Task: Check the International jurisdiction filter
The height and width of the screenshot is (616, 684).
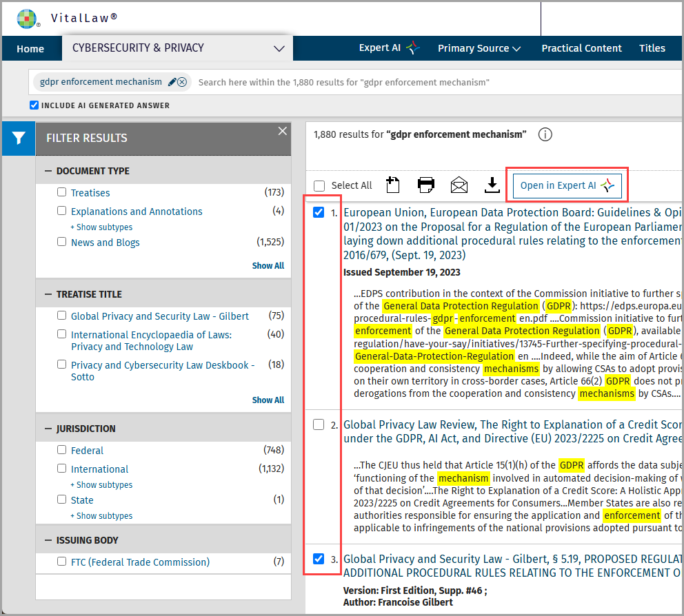Action: (62, 469)
